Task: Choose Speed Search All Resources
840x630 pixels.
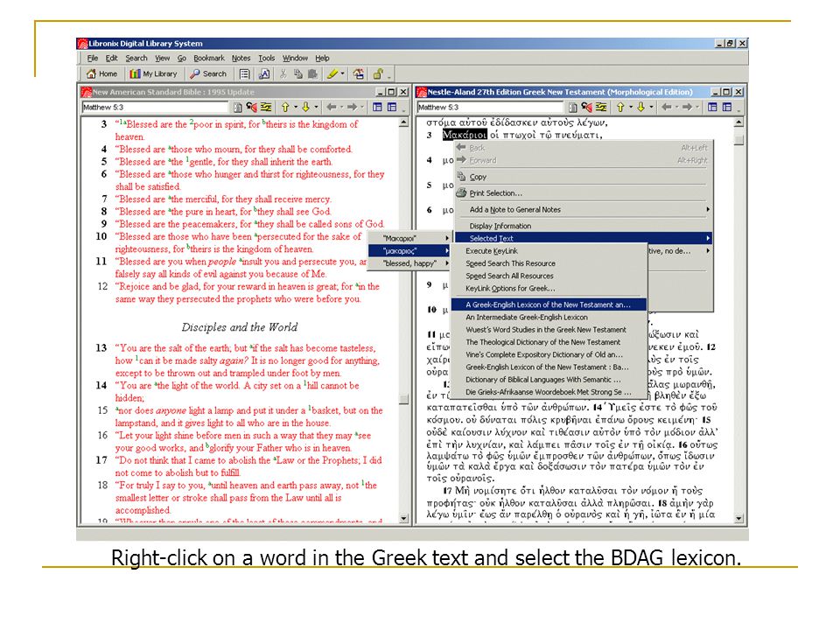Action: [549, 276]
